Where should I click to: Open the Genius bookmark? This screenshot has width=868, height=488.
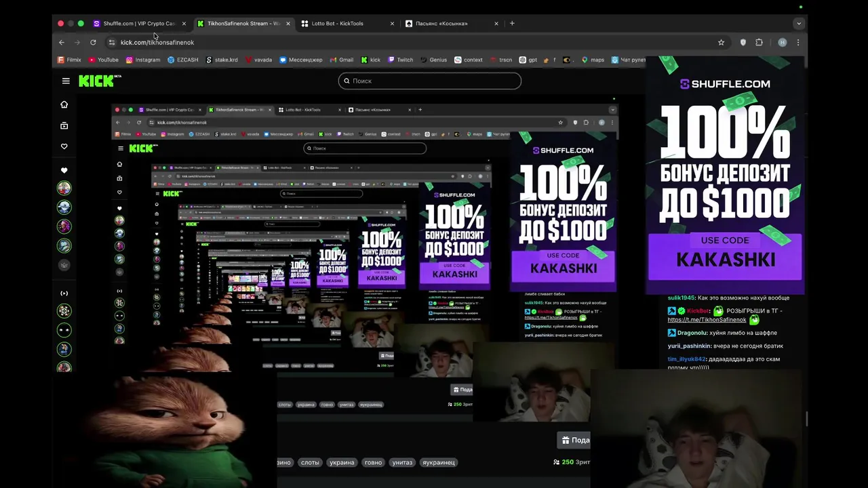coord(434,60)
